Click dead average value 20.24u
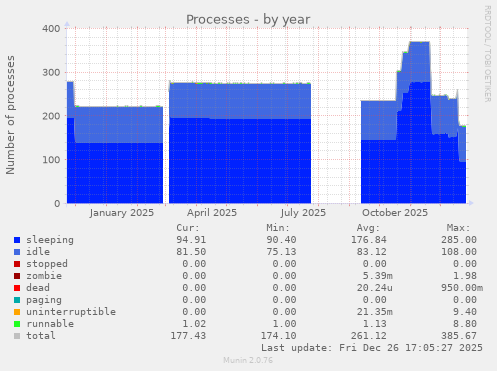The width and height of the screenshot is (497, 371). tap(375, 288)
